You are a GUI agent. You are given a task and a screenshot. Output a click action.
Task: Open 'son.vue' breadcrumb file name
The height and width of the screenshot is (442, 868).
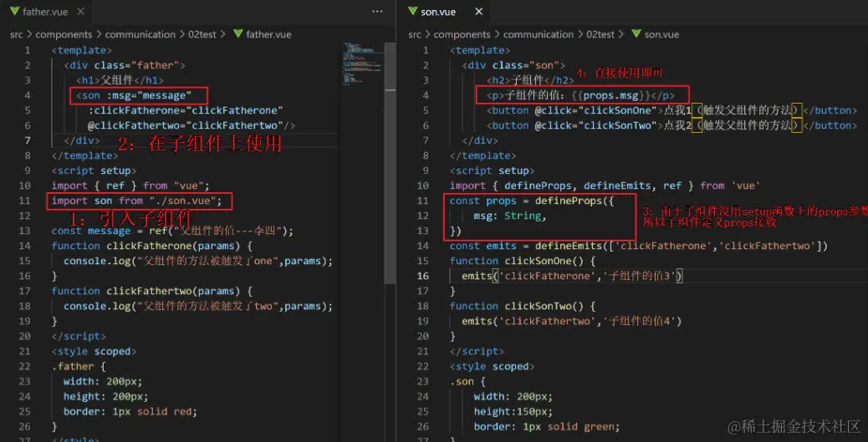pos(661,34)
